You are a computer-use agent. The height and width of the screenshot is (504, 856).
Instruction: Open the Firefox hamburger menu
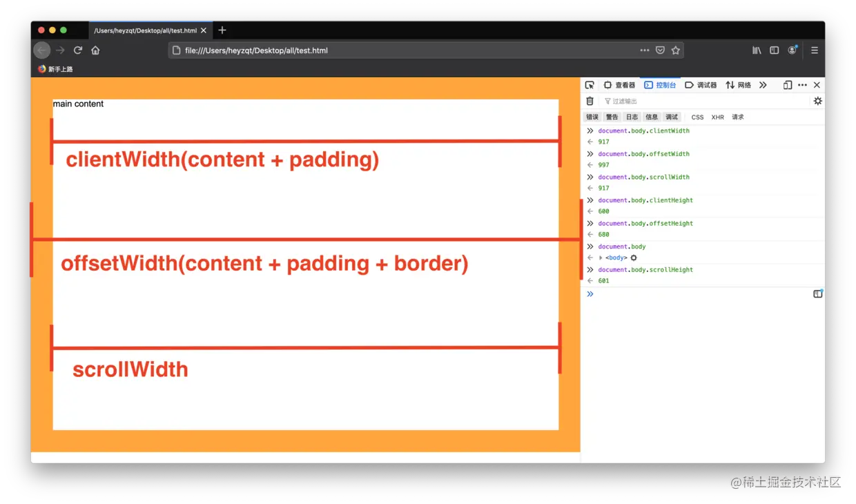coord(815,50)
